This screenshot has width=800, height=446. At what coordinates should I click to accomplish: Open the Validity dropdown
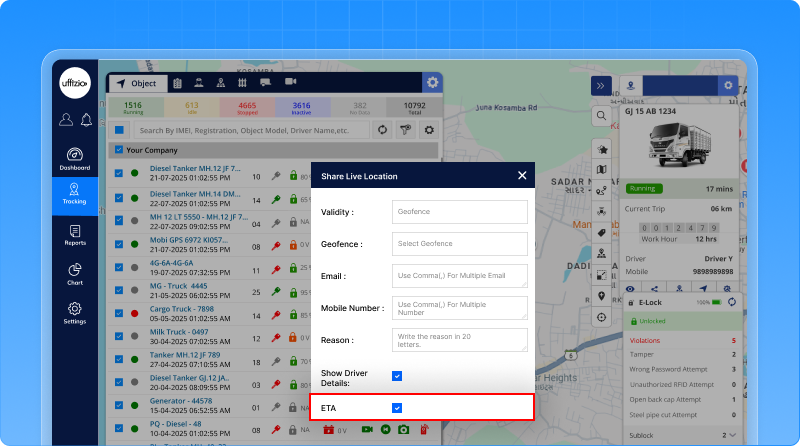(459, 212)
